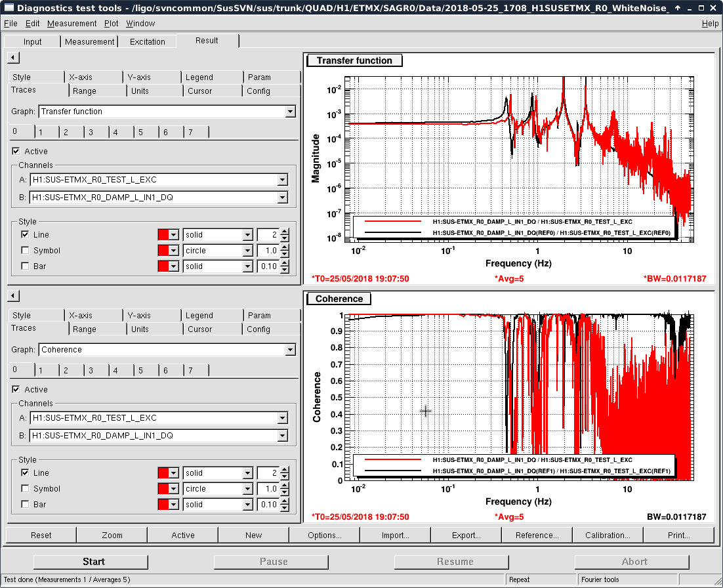723x588 pixels.
Task: Enable Symbol checkbox in Coherence style settings
Action: [25, 489]
